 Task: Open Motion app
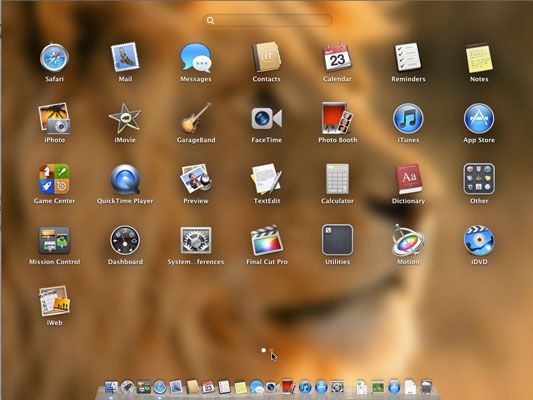(408, 240)
